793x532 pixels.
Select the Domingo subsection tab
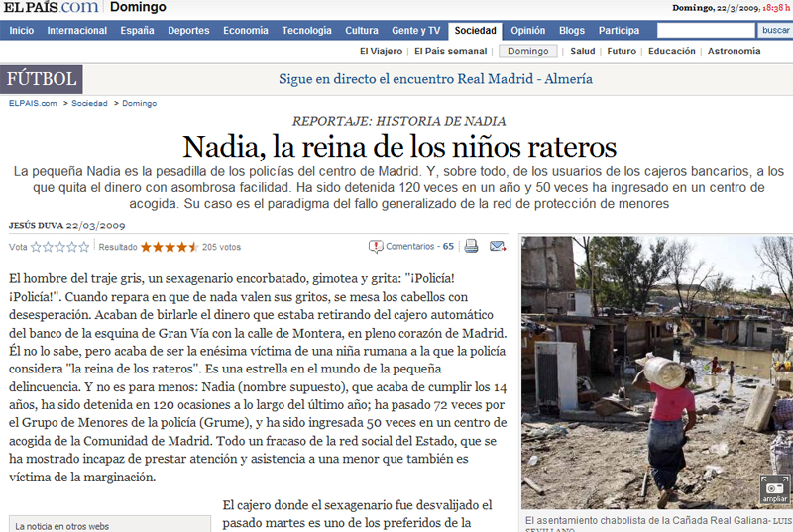[x=528, y=52]
